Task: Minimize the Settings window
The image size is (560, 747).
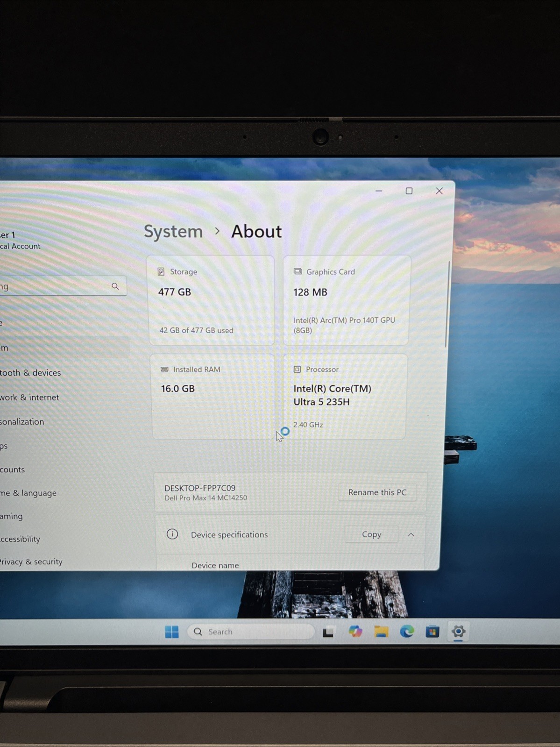Action: pos(379,191)
